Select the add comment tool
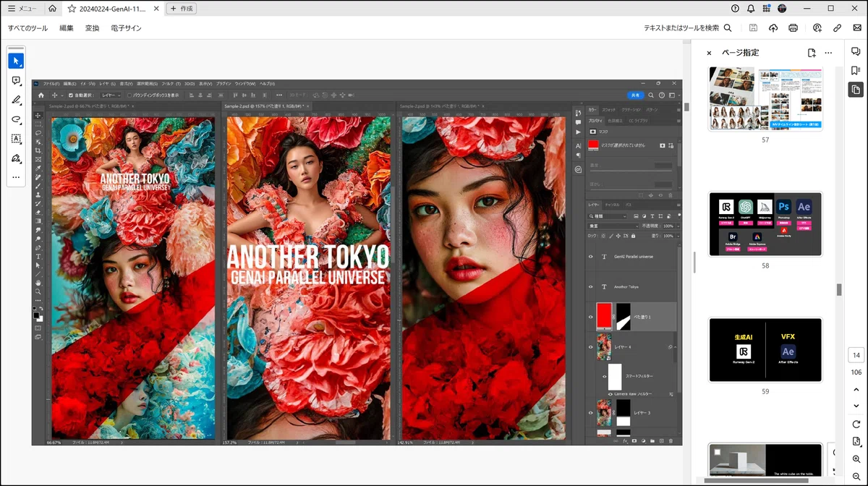Screen dimensions: 868x486 pyautogui.click(x=16, y=80)
